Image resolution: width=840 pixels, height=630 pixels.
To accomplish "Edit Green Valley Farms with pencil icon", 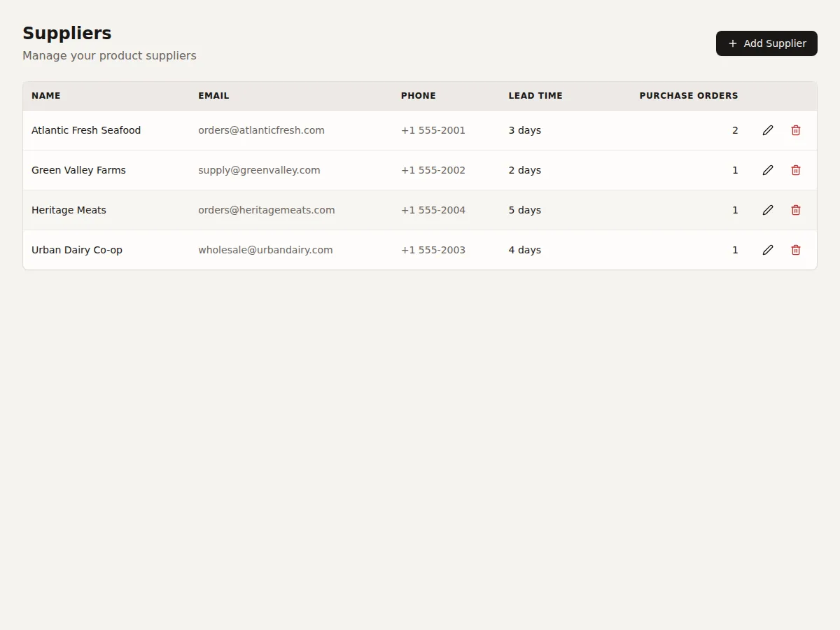I will pos(768,170).
